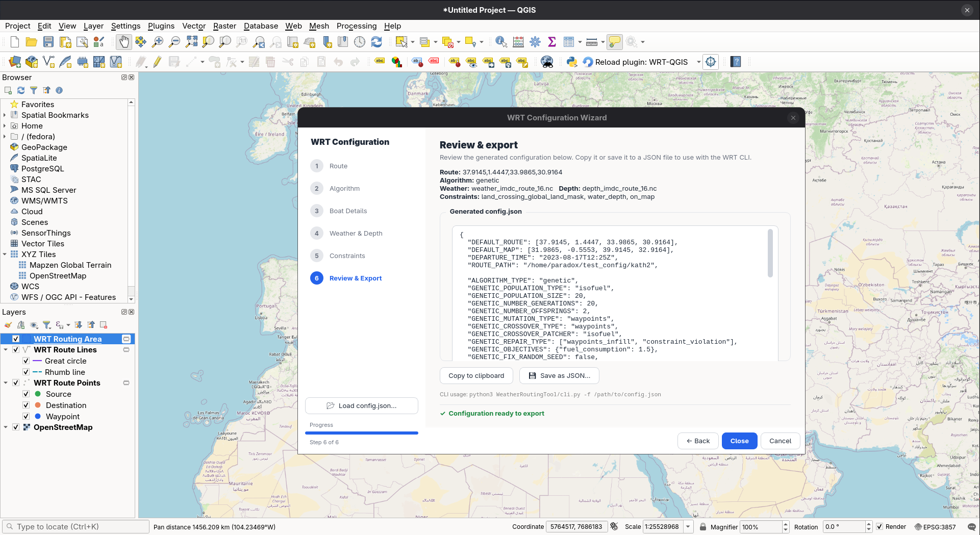Click the messages log icon in status bar

pyautogui.click(x=971, y=527)
